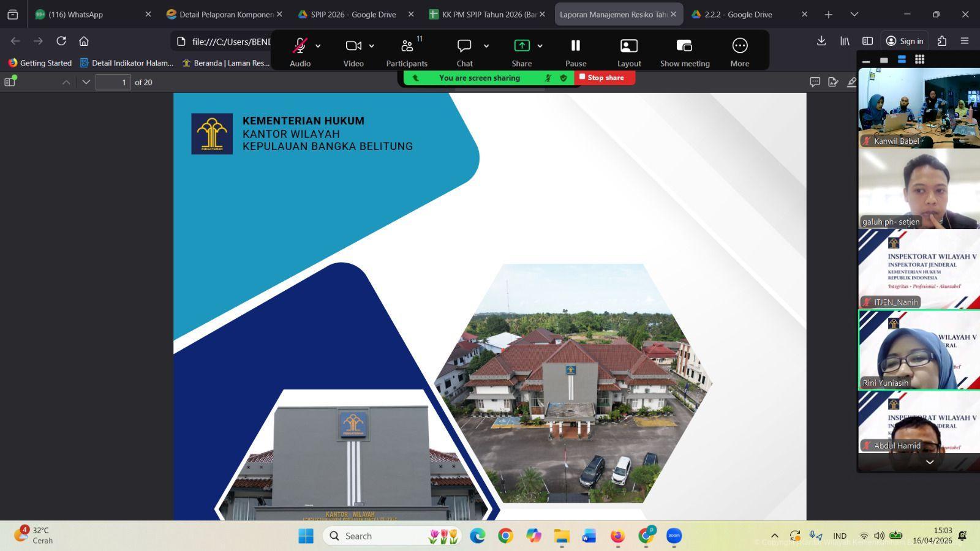Open the More options menu in Zoom
This screenshot has width=980, height=551.
[x=739, y=47]
